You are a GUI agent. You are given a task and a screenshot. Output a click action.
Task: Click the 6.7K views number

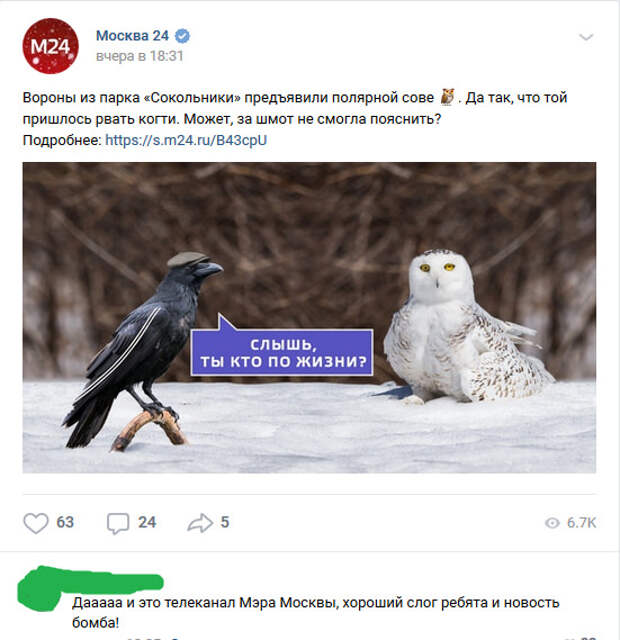coord(582,523)
